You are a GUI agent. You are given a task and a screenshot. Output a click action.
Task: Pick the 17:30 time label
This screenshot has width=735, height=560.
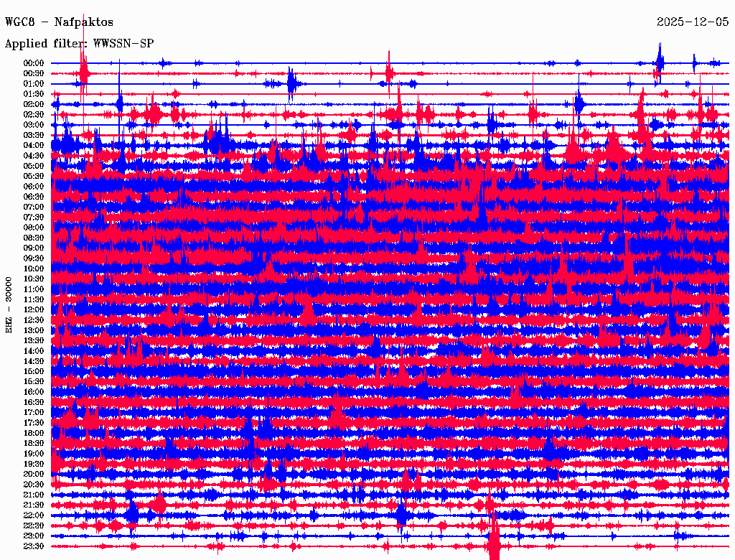click(x=34, y=423)
